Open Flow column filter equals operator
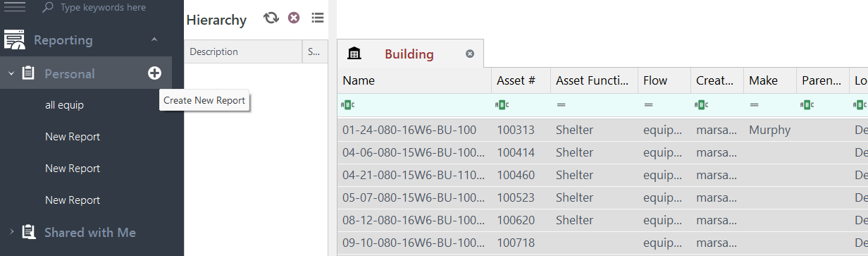 pos(649,105)
